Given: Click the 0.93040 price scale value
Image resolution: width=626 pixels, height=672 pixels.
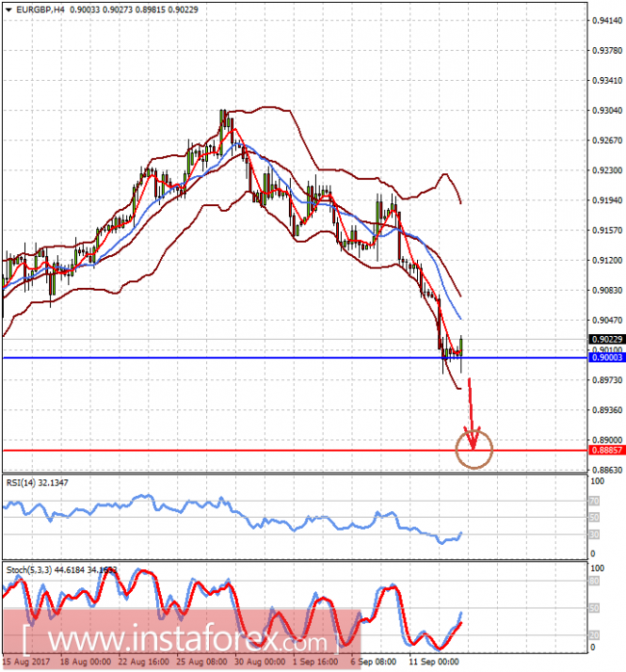Looking at the screenshot, I should pos(607,110).
